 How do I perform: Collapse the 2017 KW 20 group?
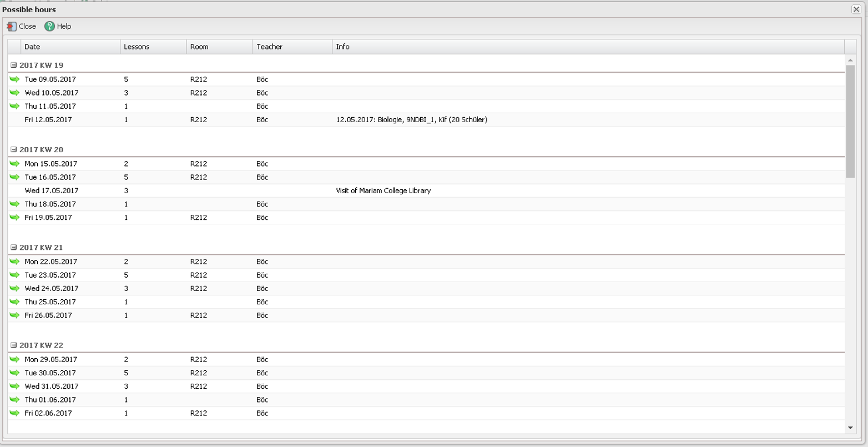[14, 149]
